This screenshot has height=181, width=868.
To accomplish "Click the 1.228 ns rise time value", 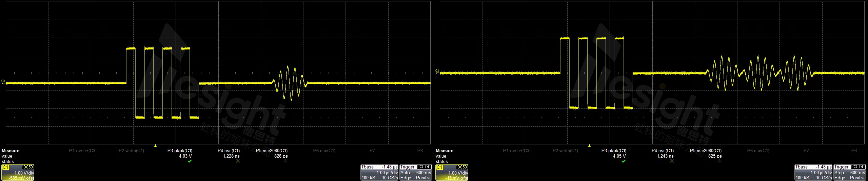I will coord(231,156).
